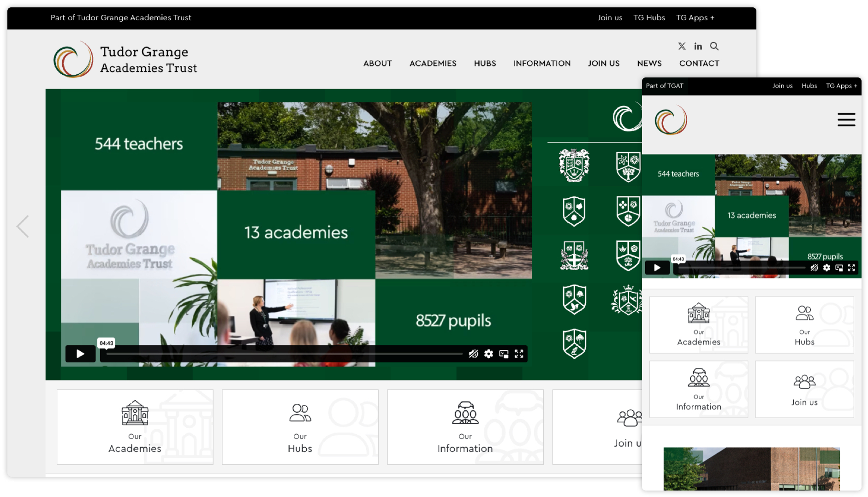Open video settings gear on desktop player
The height and width of the screenshot is (497, 868).
tap(488, 354)
